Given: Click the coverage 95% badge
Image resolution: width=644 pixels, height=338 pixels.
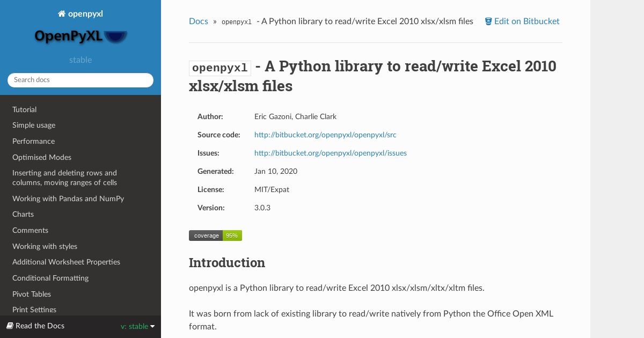Looking at the screenshot, I should click(215, 236).
